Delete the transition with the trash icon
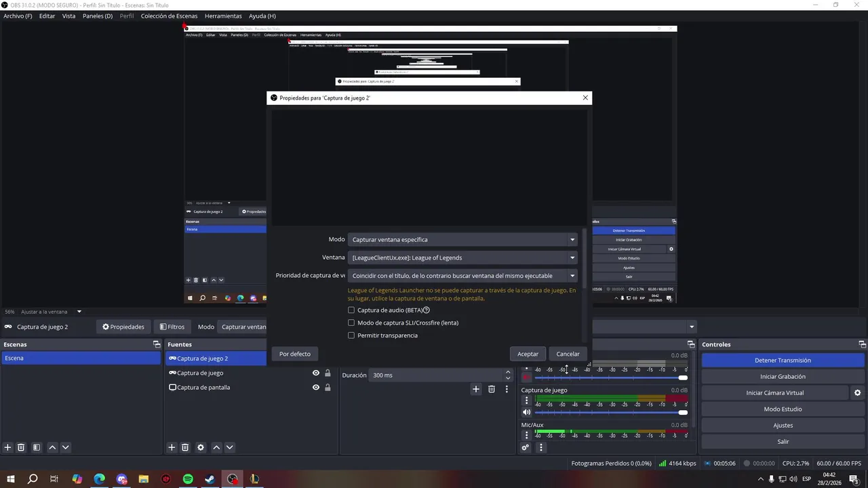This screenshot has height=488, width=868. pyautogui.click(x=492, y=389)
